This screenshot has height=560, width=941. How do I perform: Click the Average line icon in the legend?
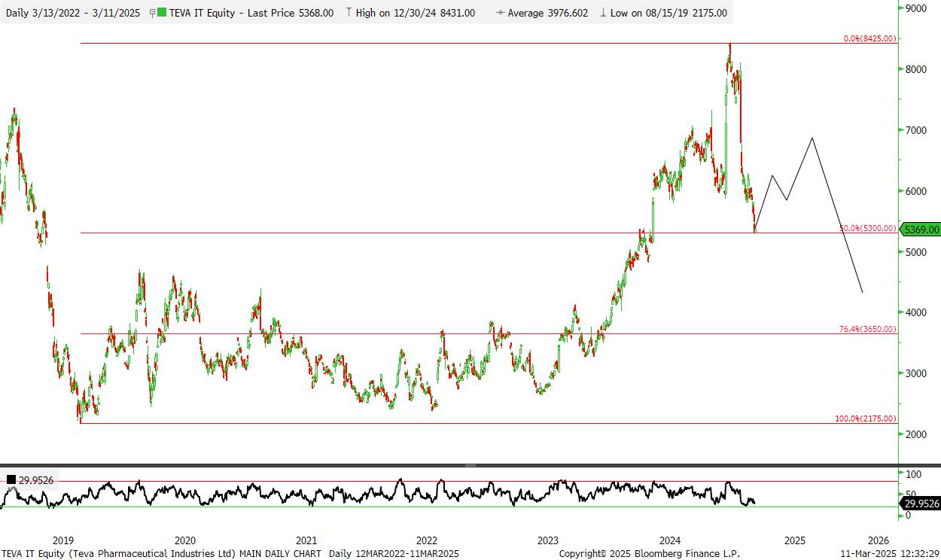[500, 13]
